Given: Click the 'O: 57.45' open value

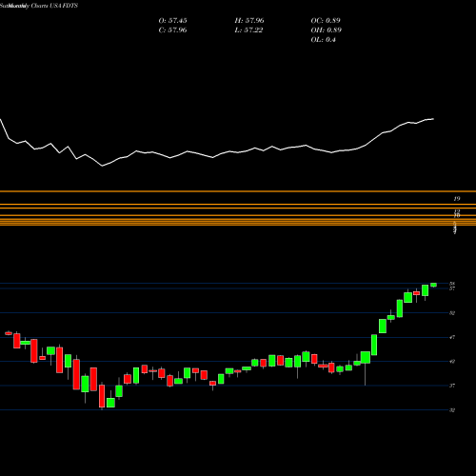Looking at the screenshot, I should [x=172, y=21].
